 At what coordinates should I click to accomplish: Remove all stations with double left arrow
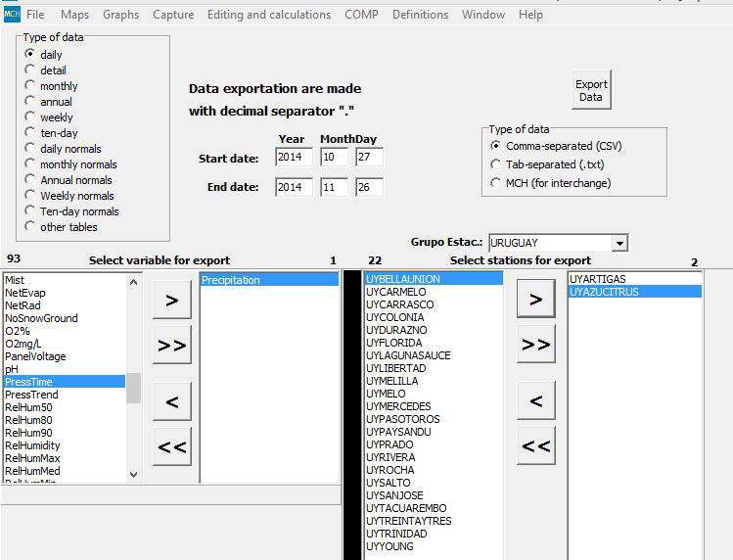click(x=535, y=446)
